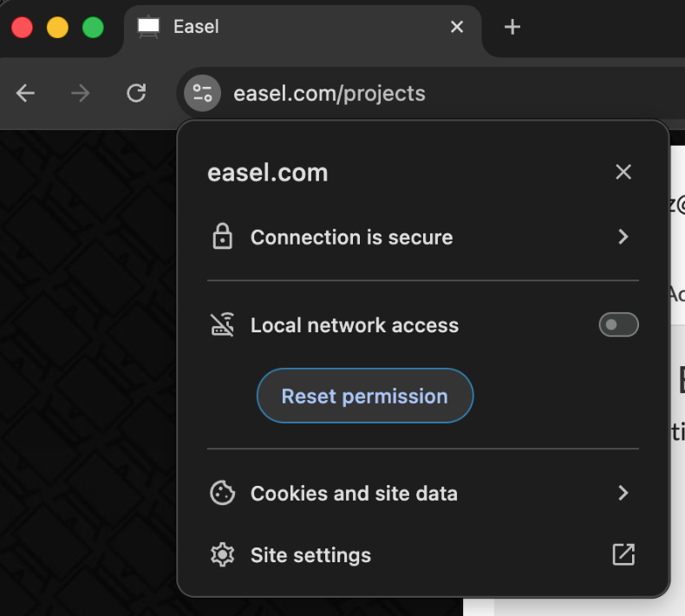Viewport: 685px width, 616px height.
Task: Click the cookie icon
Action: click(x=222, y=493)
